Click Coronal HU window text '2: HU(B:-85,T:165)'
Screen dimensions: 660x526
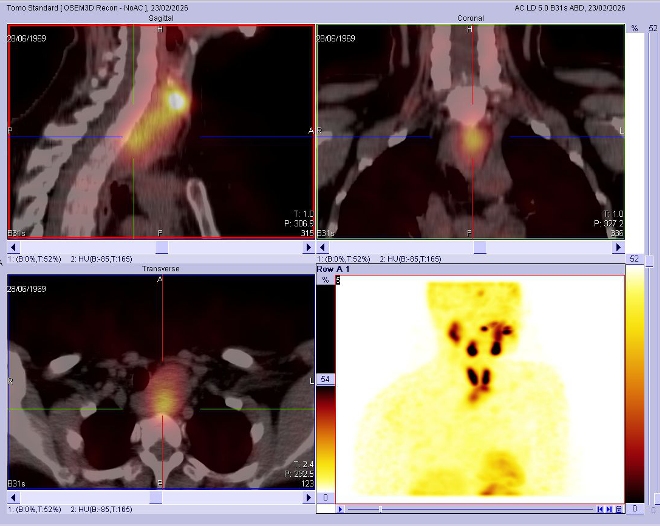[410, 259]
